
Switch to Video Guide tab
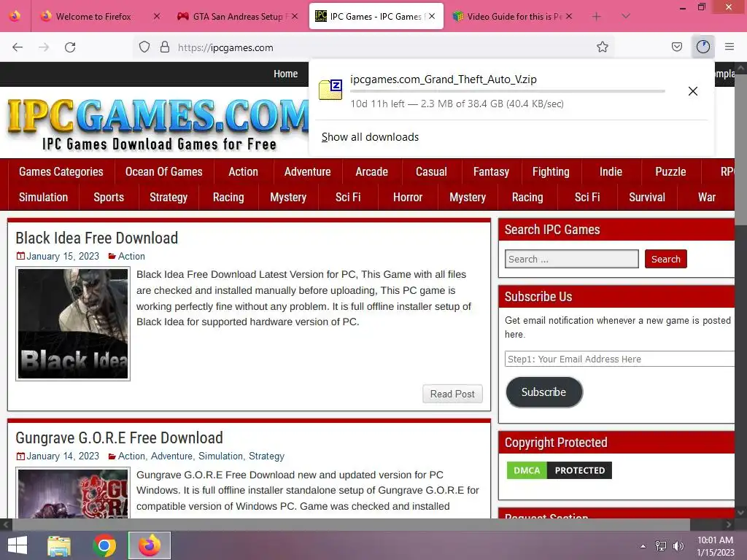(514, 17)
